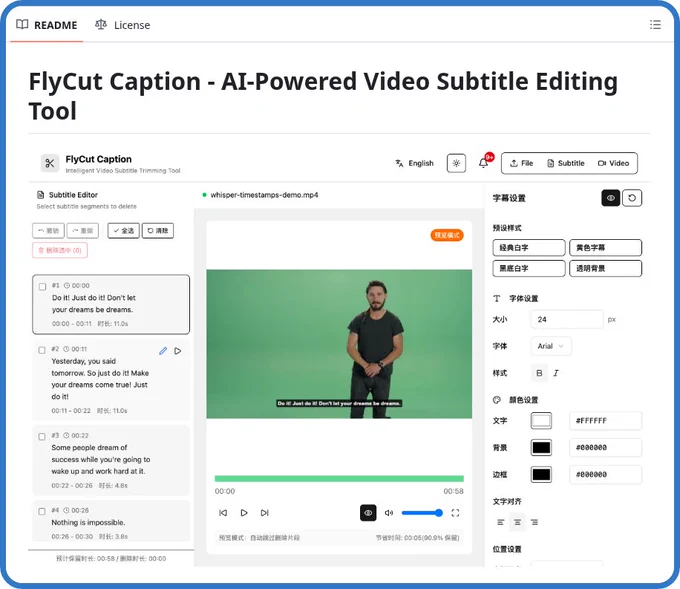Screen dimensions: 680x589
Task: Open the Arial font dropdown
Action: coord(551,346)
